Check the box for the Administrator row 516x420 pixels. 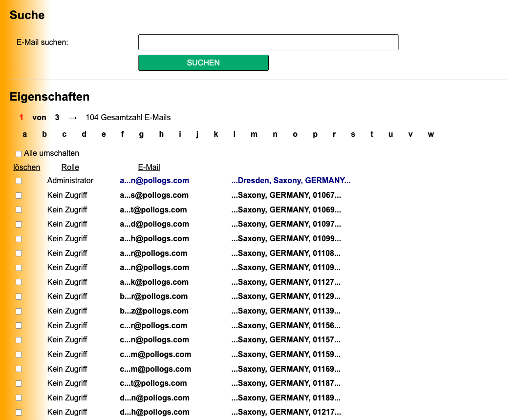point(19,181)
